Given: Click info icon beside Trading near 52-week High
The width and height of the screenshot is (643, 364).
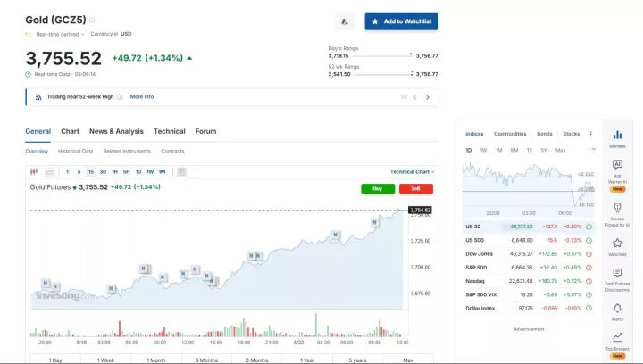Looking at the screenshot, I should click(120, 97).
